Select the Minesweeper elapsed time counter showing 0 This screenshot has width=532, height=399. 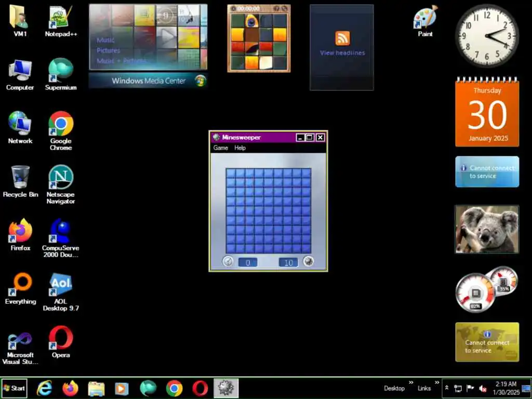248,262
